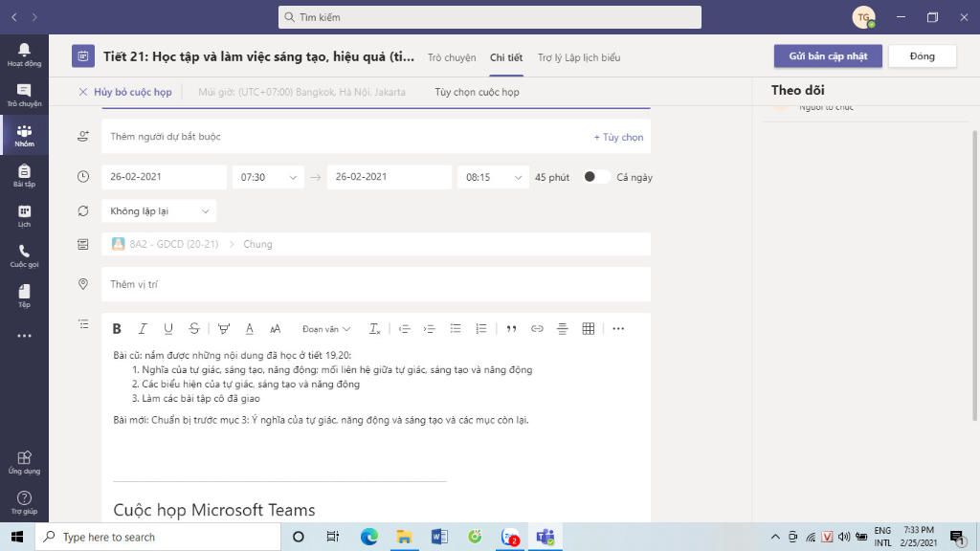
Task: Open Tùy chọn cuộc họp meeting options
Action: (477, 92)
